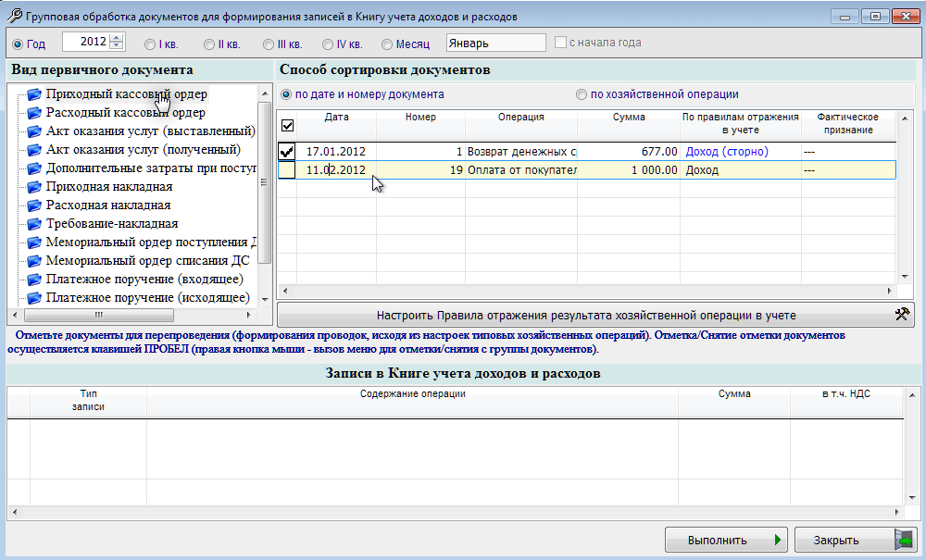Click the green arrow on Выполнить
The height and width of the screenshot is (560, 926).
[x=778, y=540]
